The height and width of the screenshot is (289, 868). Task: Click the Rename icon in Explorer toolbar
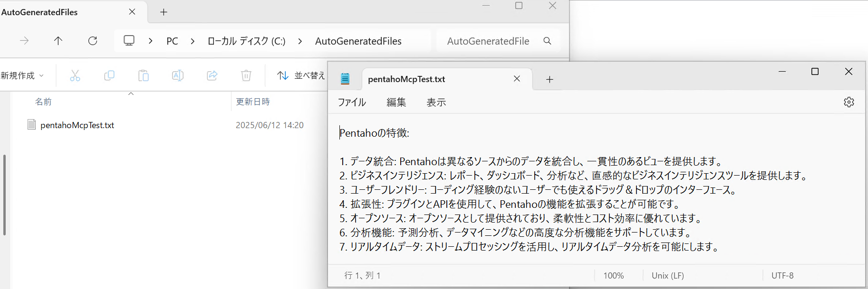pyautogui.click(x=178, y=75)
